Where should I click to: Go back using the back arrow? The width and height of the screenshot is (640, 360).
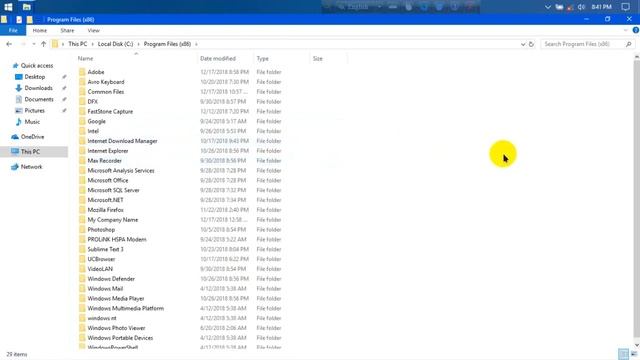pos(9,44)
